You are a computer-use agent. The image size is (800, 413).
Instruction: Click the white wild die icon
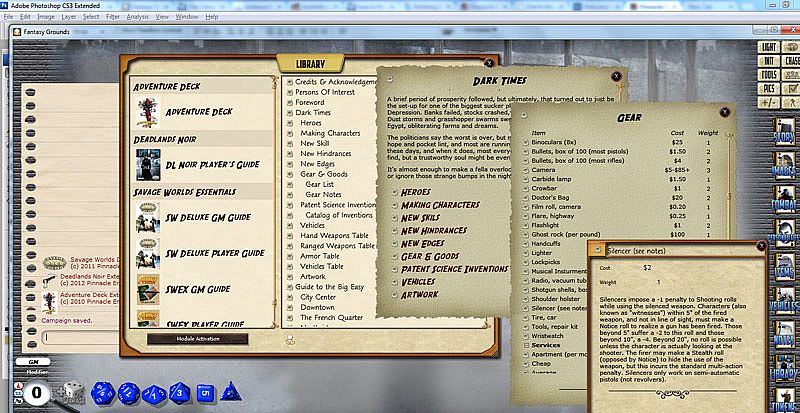point(73,391)
